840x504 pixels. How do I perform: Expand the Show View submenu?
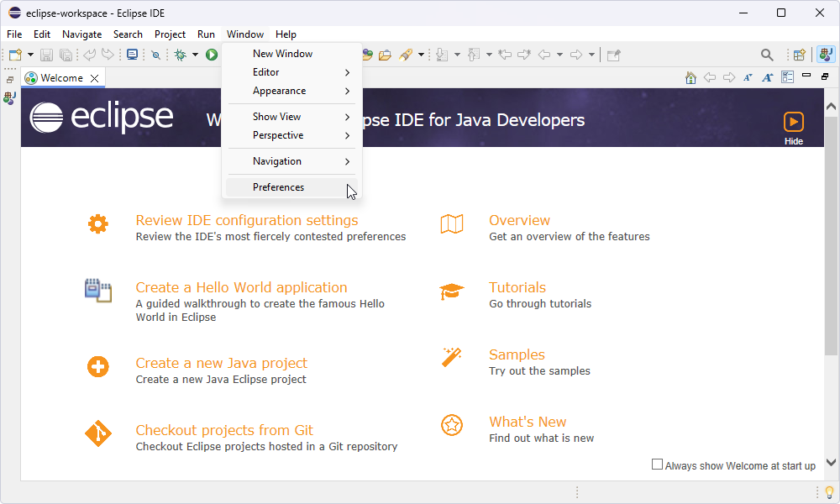pos(292,117)
